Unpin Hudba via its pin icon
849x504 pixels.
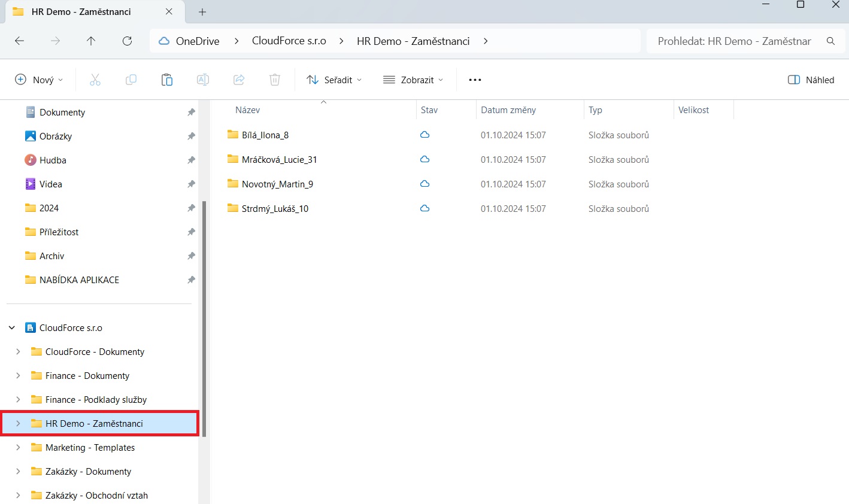[191, 160]
